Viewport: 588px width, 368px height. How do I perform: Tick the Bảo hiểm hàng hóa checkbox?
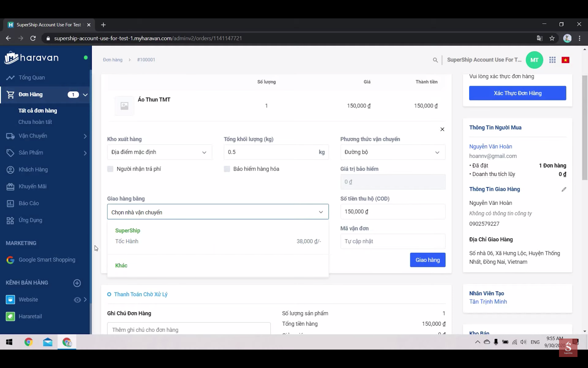click(227, 169)
